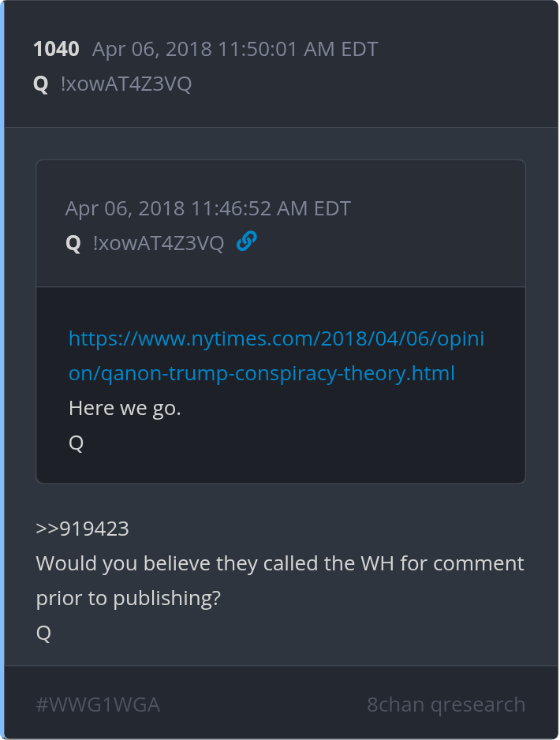Click the quoted post header area
The image size is (560, 740).
point(281,224)
